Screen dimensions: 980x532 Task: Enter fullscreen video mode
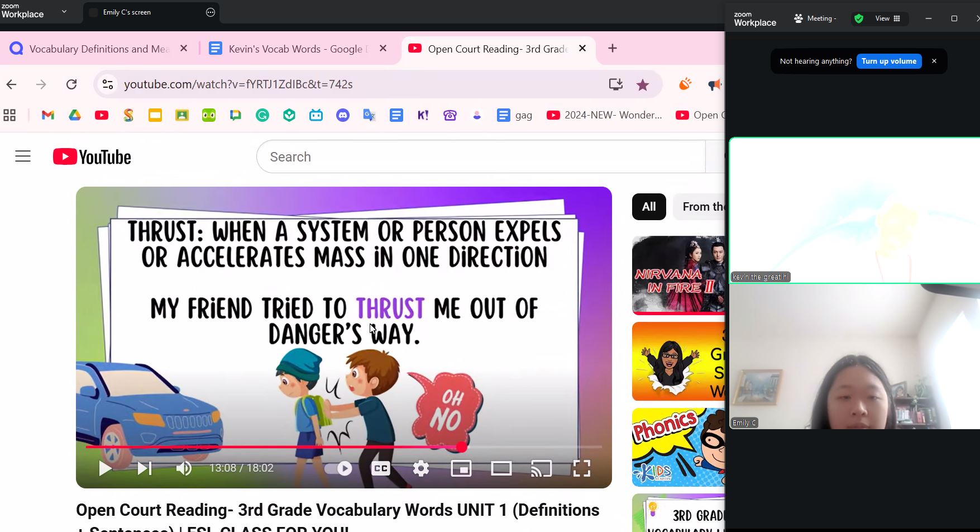pos(582,468)
